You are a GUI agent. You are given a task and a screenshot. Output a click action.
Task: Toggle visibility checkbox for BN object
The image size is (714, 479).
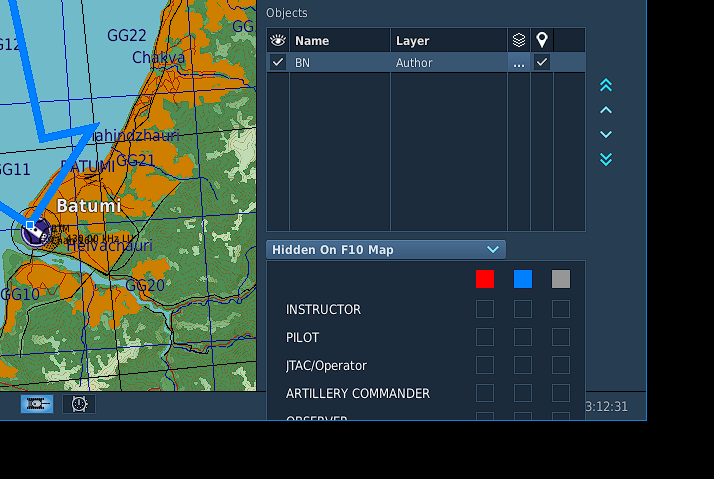click(x=278, y=62)
